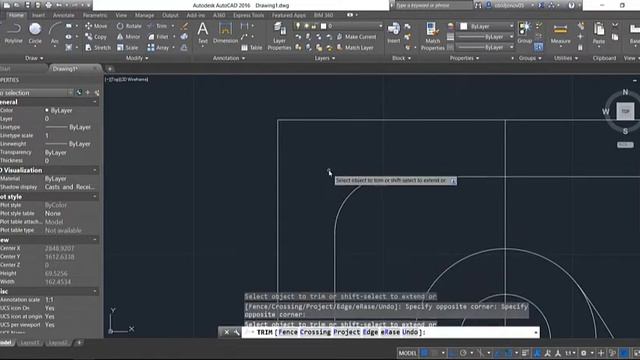The height and width of the screenshot is (360, 640).
Task: Expand the Draw panel
Action: point(34,58)
